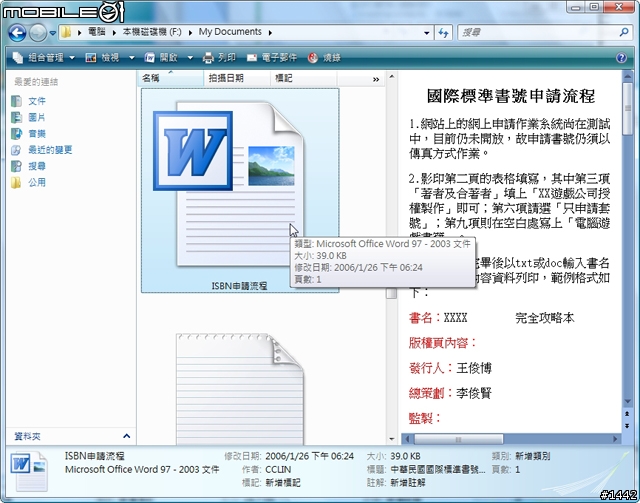Click the Forward navigation arrow
The image size is (640, 503).
[x=38, y=33]
